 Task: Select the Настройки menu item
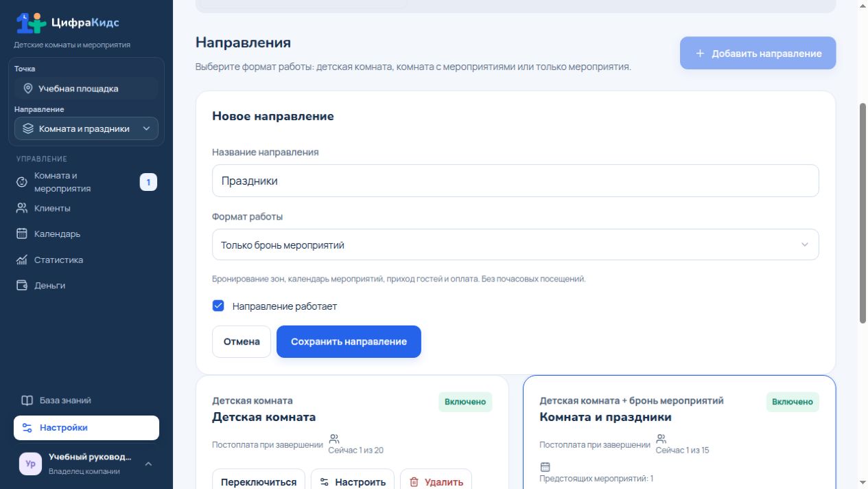(x=86, y=428)
